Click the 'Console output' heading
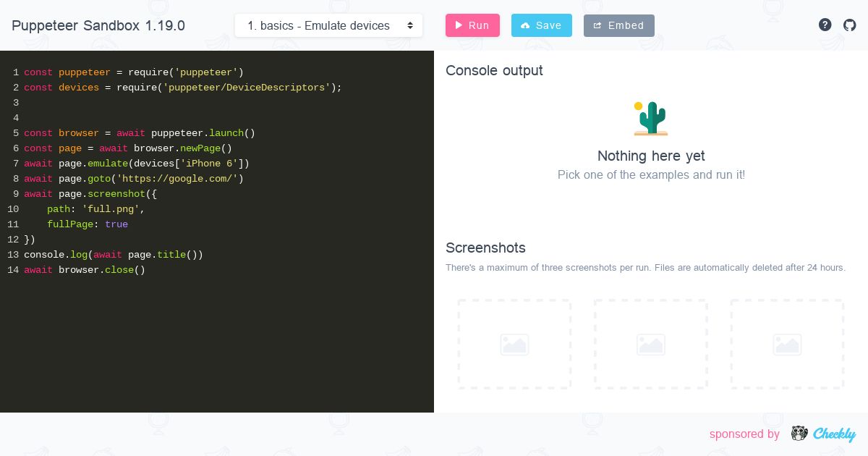The image size is (868, 456). tap(494, 70)
